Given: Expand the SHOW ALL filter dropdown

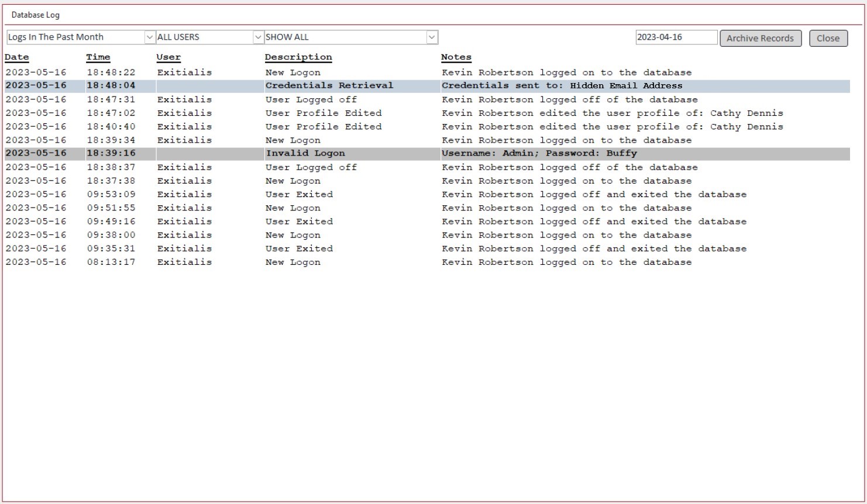Looking at the screenshot, I should pos(345,36).
